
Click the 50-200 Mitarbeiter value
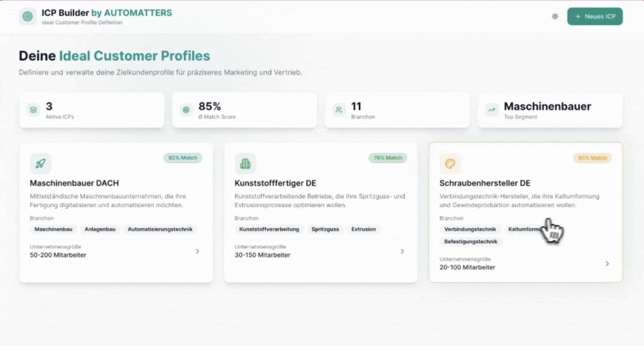click(58, 255)
